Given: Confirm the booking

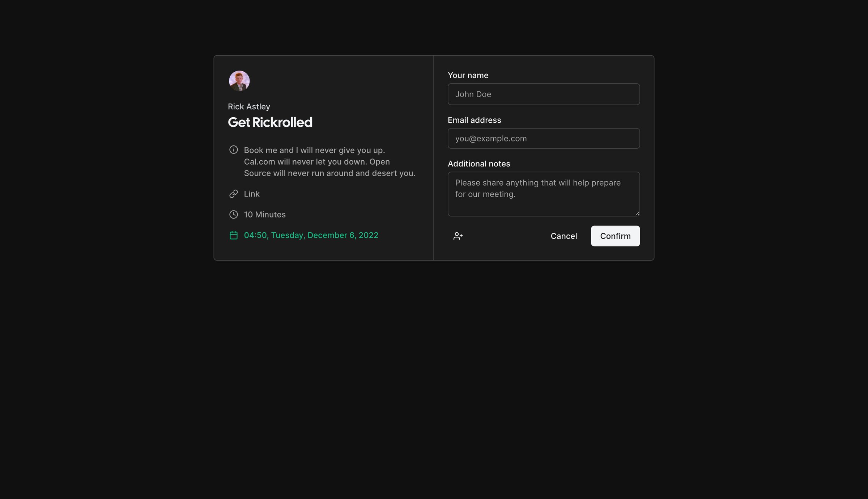Looking at the screenshot, I should [615, 236].
